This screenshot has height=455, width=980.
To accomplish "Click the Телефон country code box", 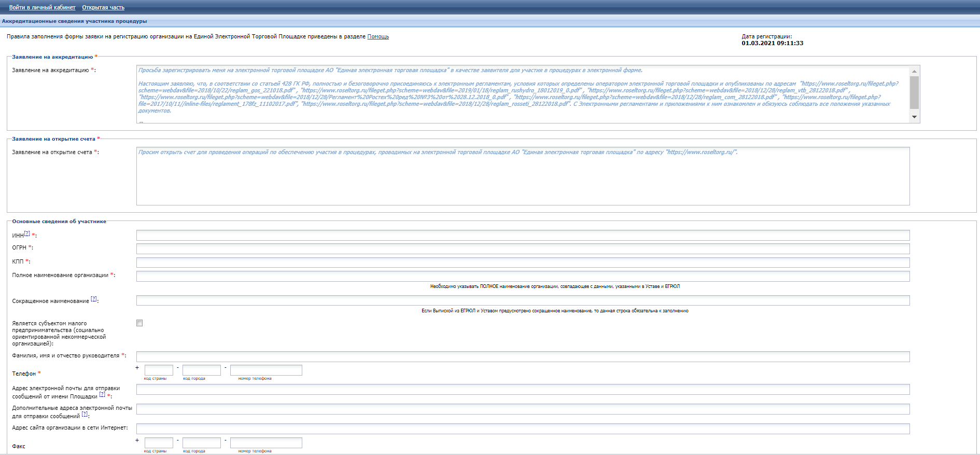I will [x=159, y=370].
